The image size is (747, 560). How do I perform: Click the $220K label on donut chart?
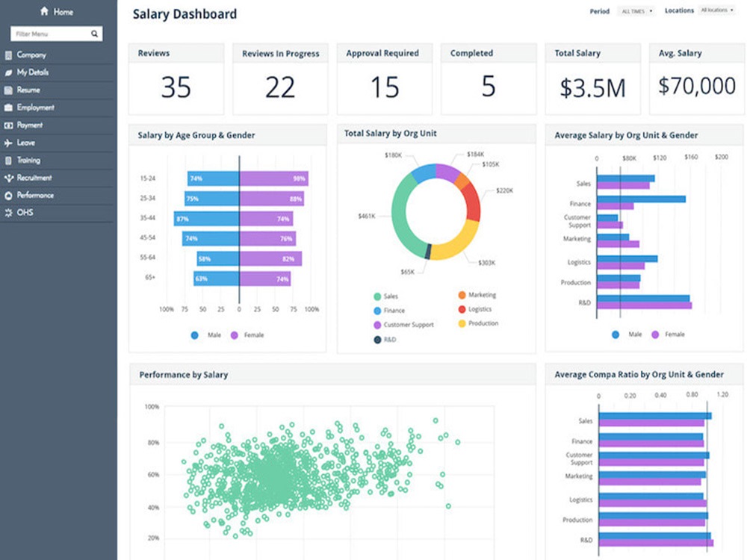coord(504,190)
